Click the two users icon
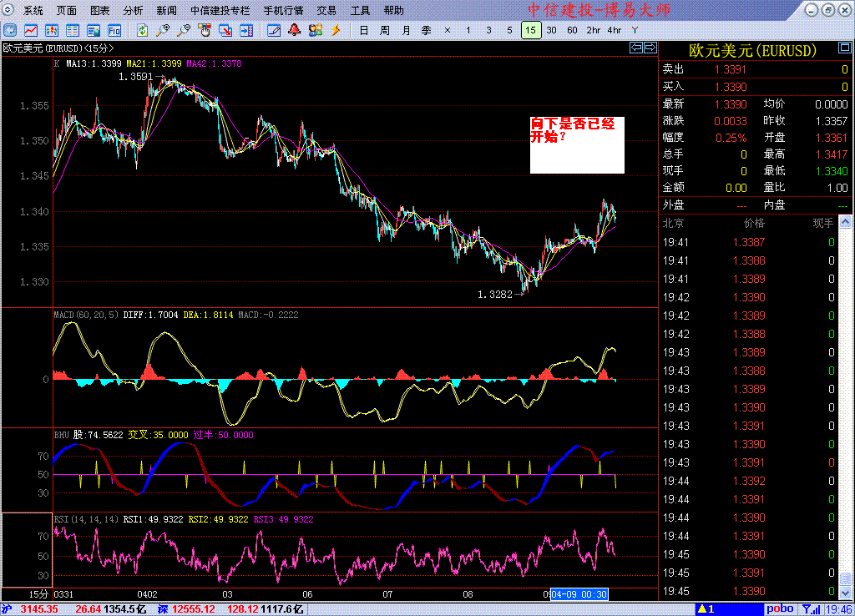 tap(315, 31)
